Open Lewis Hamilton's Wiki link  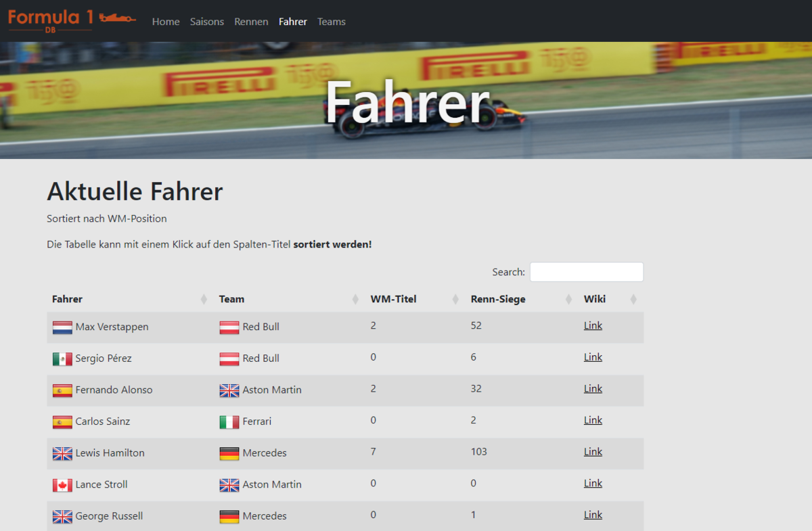click(593, 452)
